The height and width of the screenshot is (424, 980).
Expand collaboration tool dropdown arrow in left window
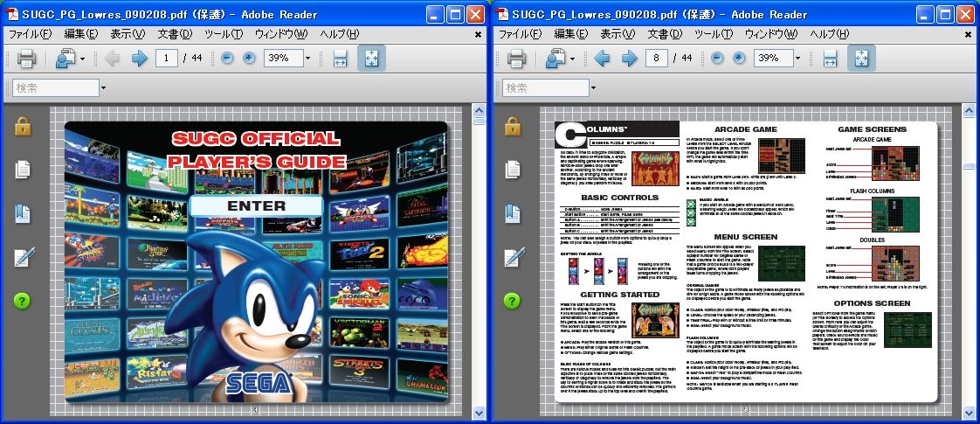pyautogui.click(x=82, y=59)
